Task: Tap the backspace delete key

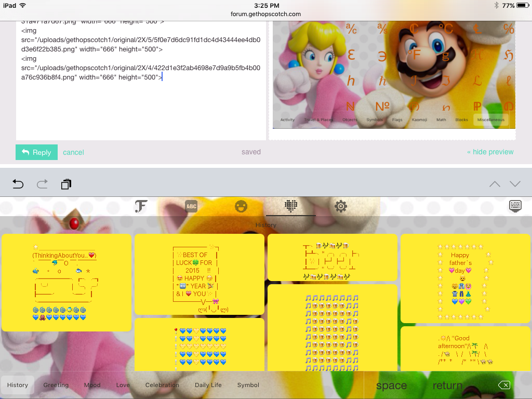Action: [504, 385]
